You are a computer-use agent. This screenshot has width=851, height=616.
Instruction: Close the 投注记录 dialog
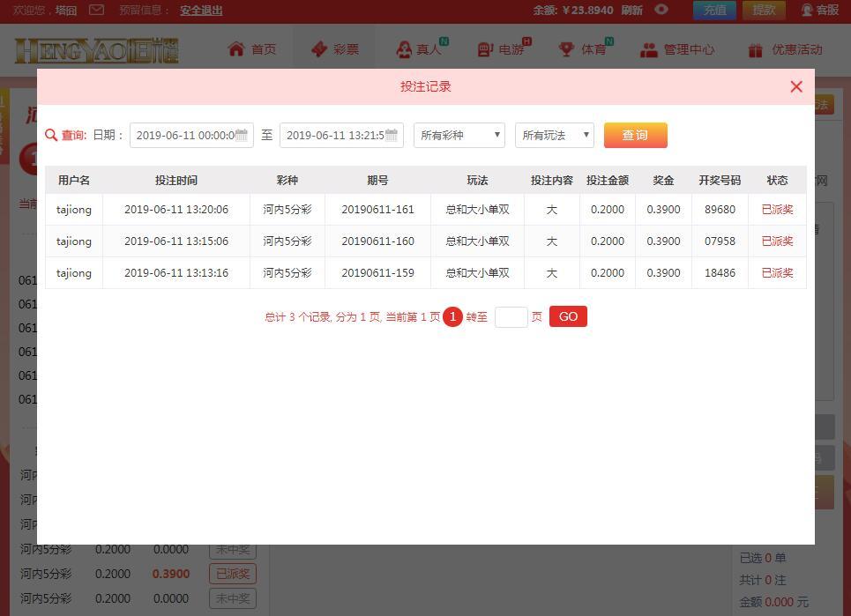pos(796,86)
